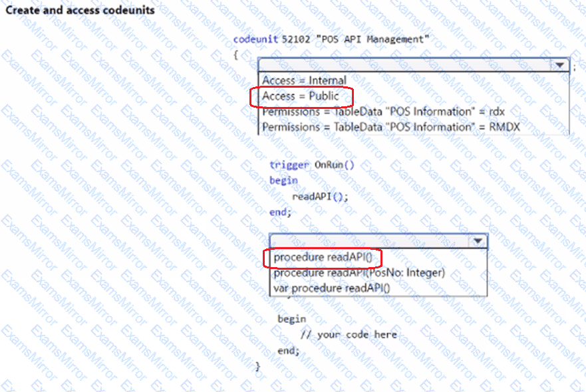The image size is (586, 392).
Task: Choose 'procedure readAPI(PosNo: Integer)' option
Action: pos(359,272)
